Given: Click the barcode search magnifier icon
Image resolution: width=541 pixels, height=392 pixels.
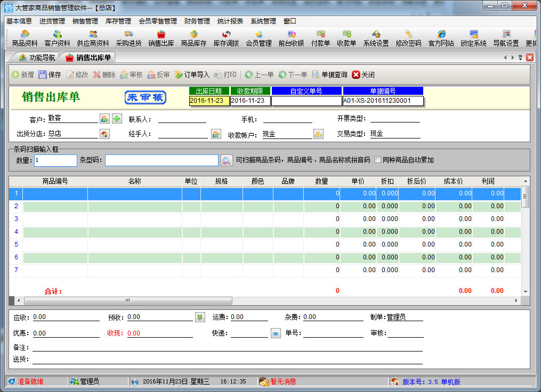Looking at the screenshot, I should click(227, 160).
